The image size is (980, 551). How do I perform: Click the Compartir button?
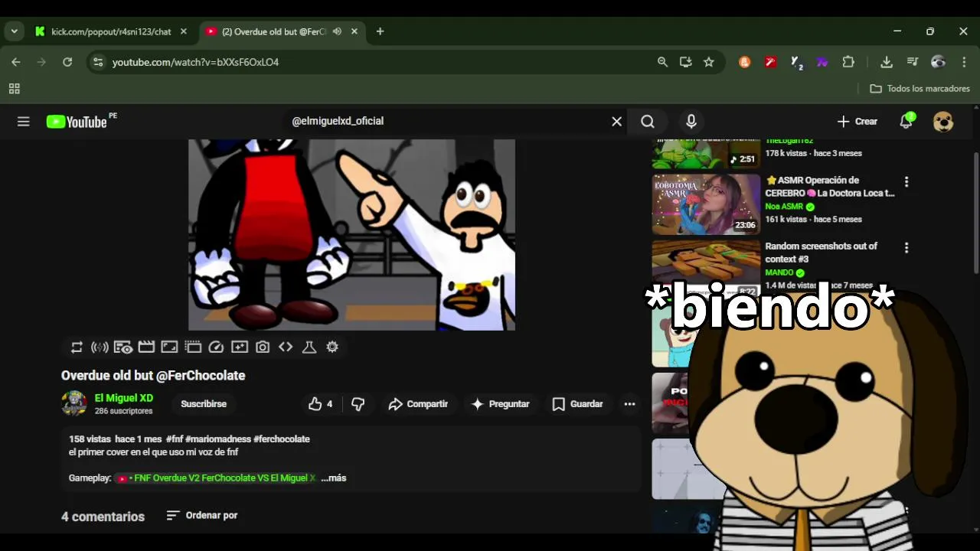[x=417, y=404]
